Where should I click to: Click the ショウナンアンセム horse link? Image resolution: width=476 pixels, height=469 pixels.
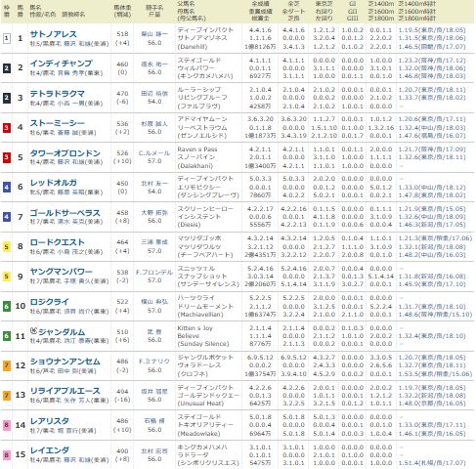pyautogui.click(x=65, y=362)
